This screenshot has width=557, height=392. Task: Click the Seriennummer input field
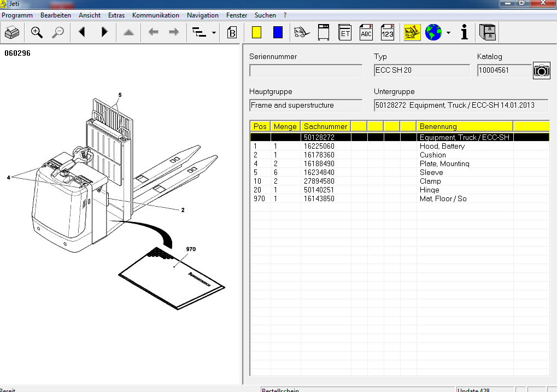(x=306, y=71)
